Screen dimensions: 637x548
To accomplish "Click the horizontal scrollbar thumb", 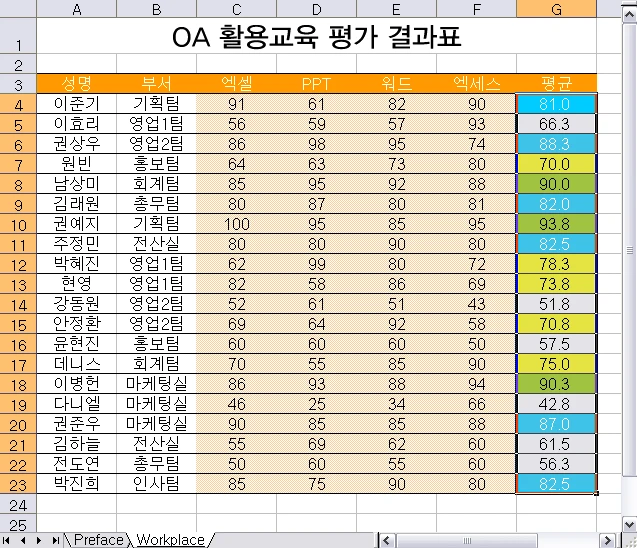I will click(x=467, y=541).
